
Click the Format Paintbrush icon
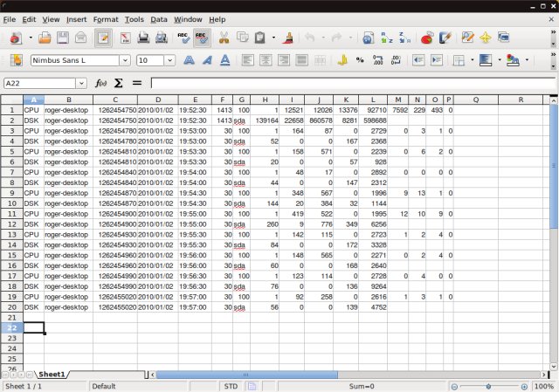coord(288,38)
